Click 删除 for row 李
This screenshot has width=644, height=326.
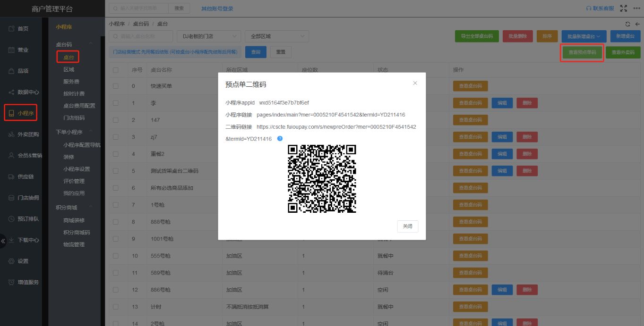click(527, 103)
